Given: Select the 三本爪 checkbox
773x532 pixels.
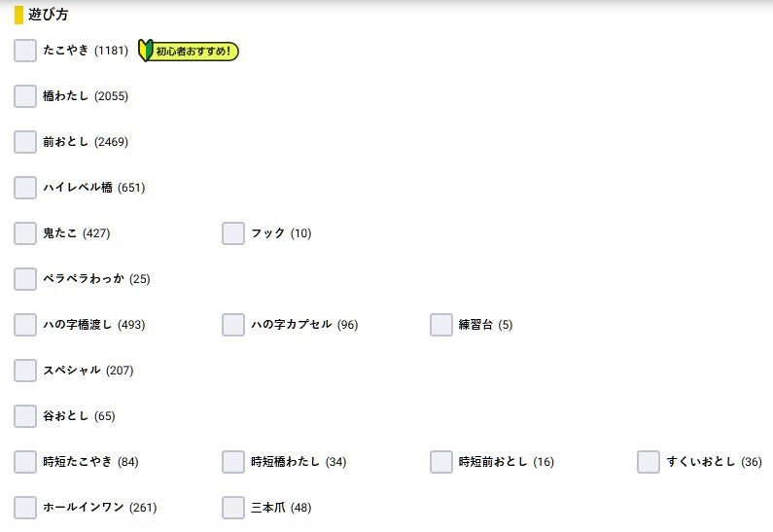Looking at the screenshot, I should (x=233, y=508).
